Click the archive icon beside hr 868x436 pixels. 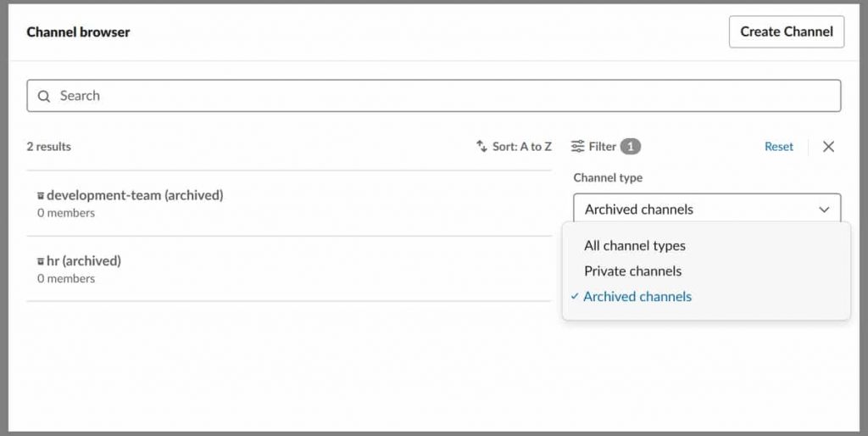(40, 261)
